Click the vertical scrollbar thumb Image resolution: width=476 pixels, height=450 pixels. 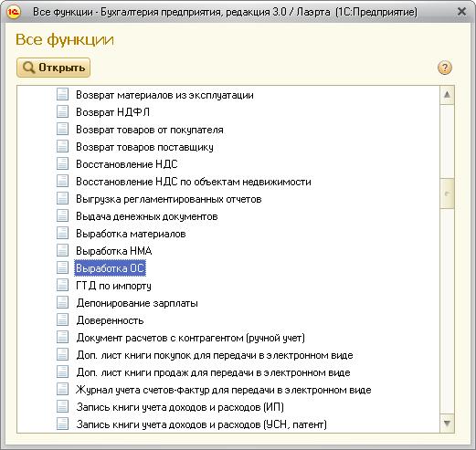(447, 194)
